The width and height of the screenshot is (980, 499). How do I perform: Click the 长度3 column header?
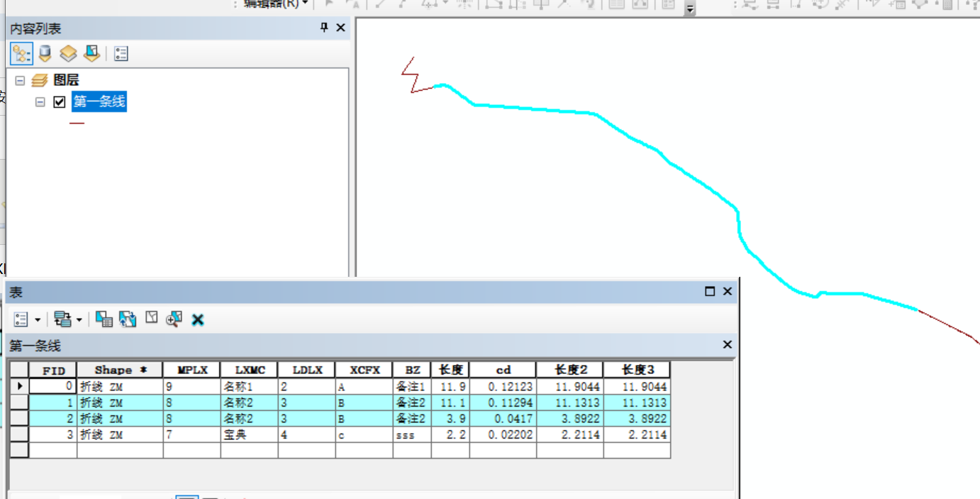[637, 370]
